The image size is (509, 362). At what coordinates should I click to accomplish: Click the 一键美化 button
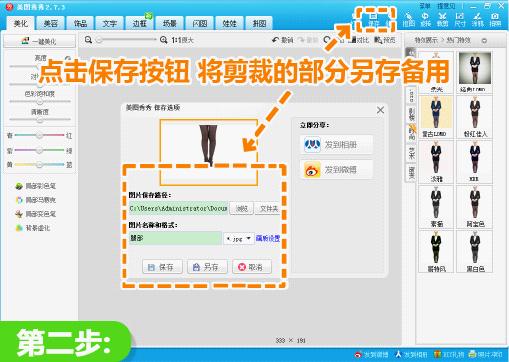tap(39, 41)
